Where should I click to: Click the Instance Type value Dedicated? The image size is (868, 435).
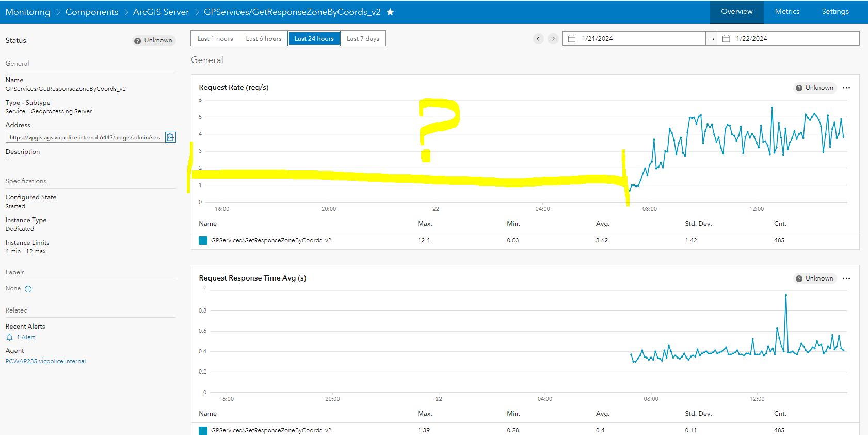pyautogui.click(x=20, y=229)
